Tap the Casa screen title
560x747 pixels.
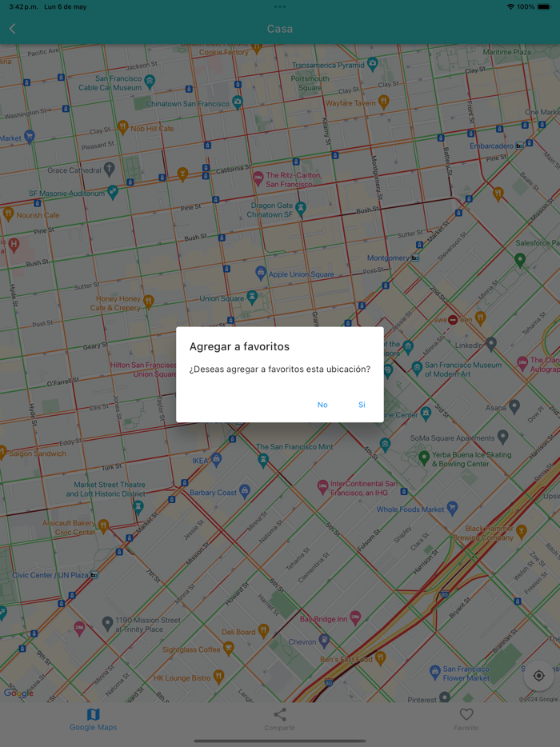[x=280, y=29]
